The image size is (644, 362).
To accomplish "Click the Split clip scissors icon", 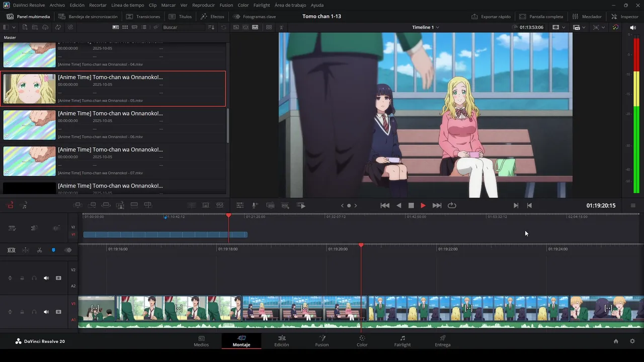I will pyautogui.click(x=39, y=250).
